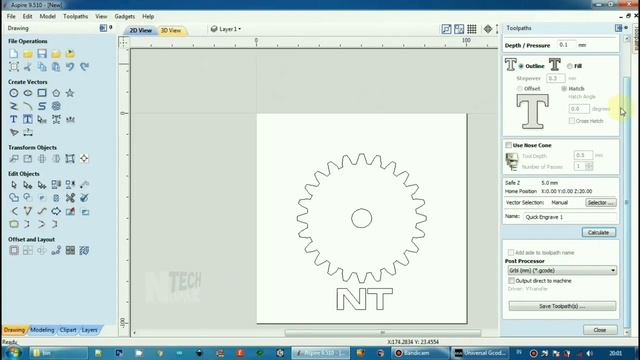Toggle the grid display icon above canvas
The width and height of the screenshot is (640, 360).
472,29
